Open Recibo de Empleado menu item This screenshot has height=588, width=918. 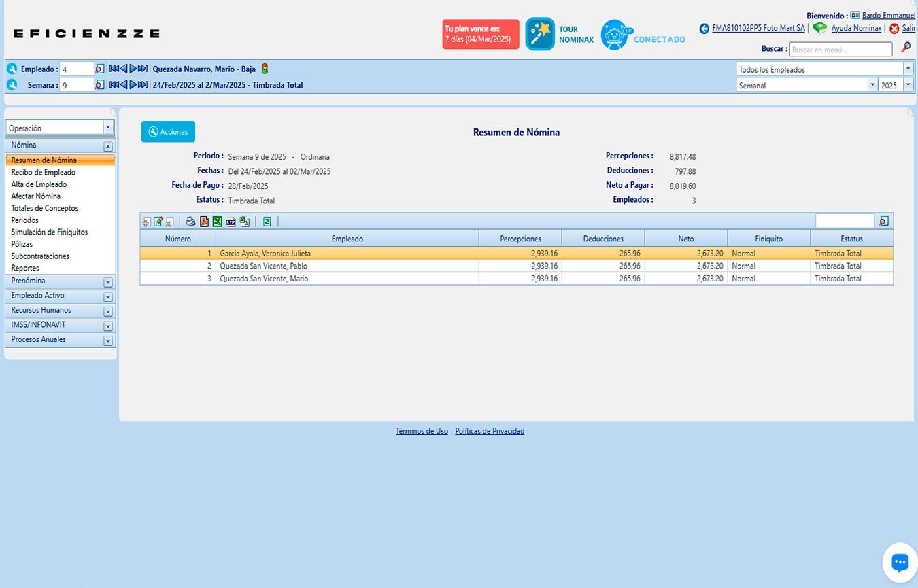(x=44, y=173)
